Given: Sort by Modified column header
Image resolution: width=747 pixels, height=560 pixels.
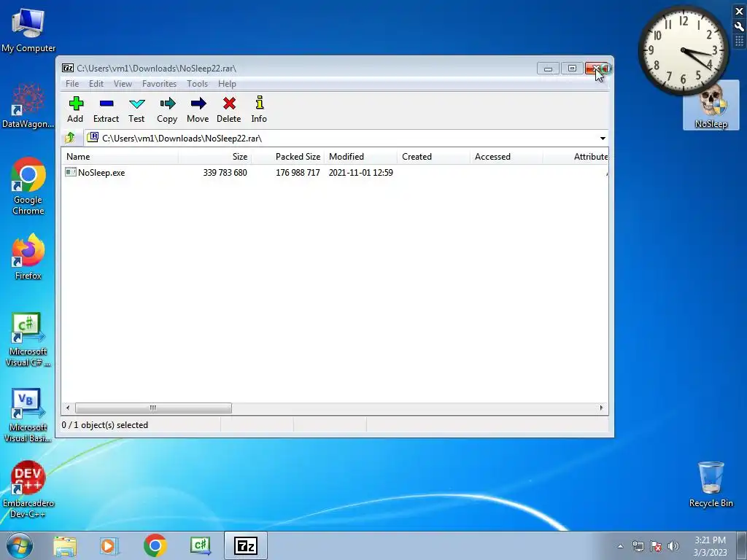Looking at the screenshot, I should (360, 157).
